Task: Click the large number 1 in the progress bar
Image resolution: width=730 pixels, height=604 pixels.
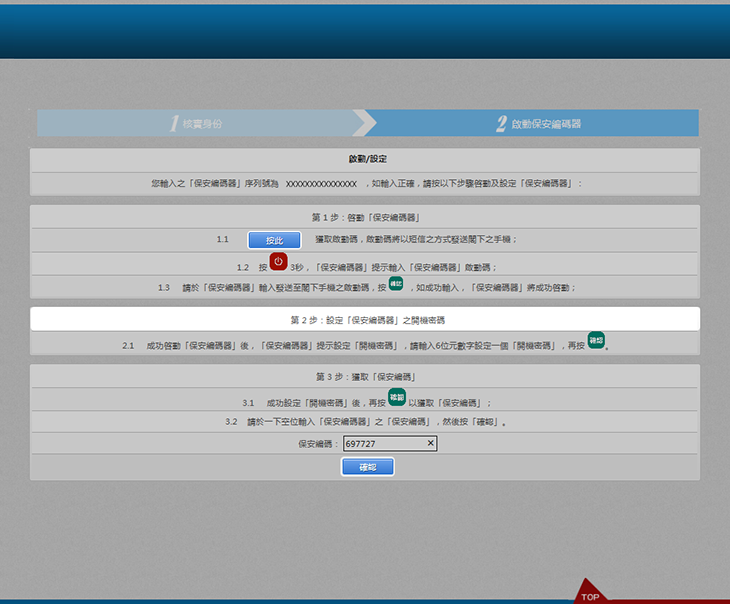Action: pos(173,123)
